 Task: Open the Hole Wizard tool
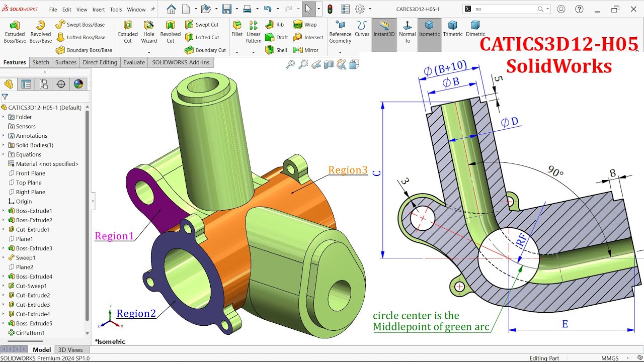click(149, 32)
